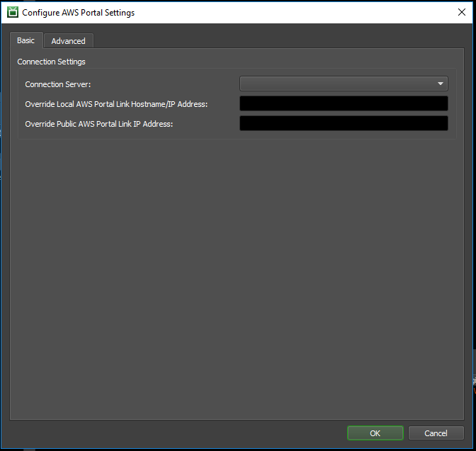Click the 'Override Local AWS Portal Link Hostname/IP Address:' label
Screen dimensions: 476x451
tap(116, 104)
